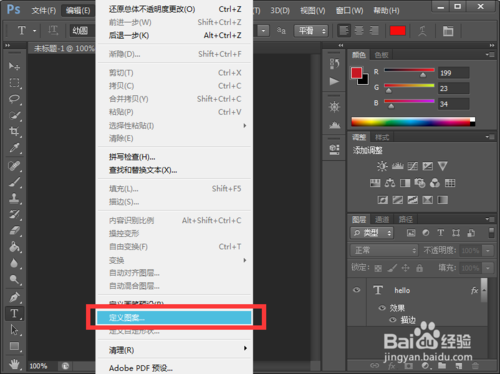Select the Paint Bucket tool
500x374 pixels.
(14, 247)
